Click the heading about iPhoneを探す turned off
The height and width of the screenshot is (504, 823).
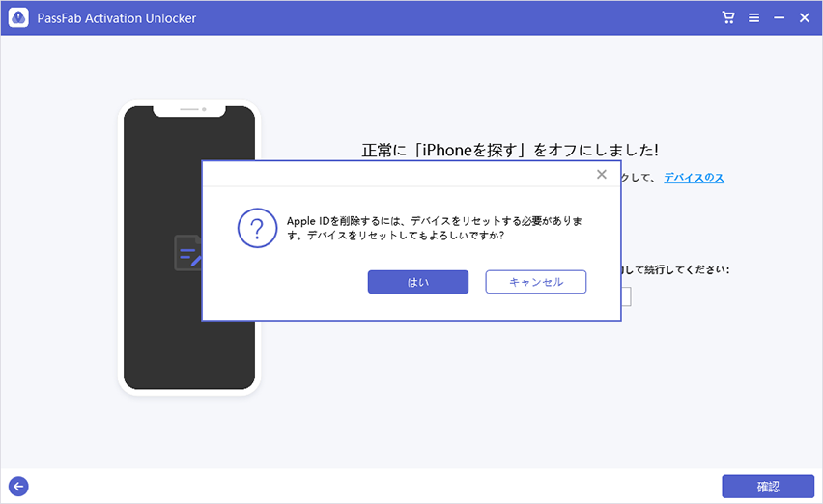[510, 150]
